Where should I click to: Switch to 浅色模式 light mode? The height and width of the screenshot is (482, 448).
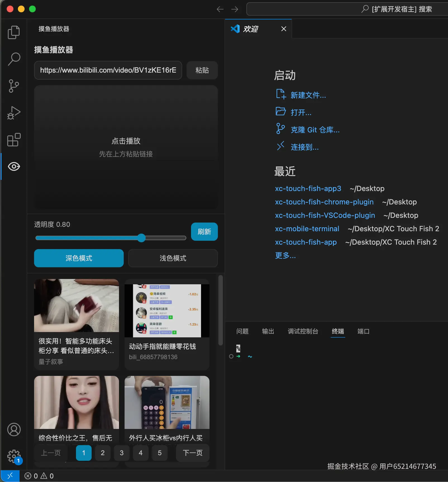tap(173, 258)
